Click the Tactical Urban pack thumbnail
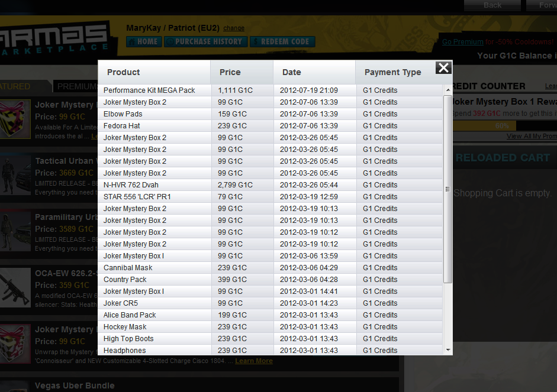This screenshot has width=557, height=392. click(x=15, y=175)
